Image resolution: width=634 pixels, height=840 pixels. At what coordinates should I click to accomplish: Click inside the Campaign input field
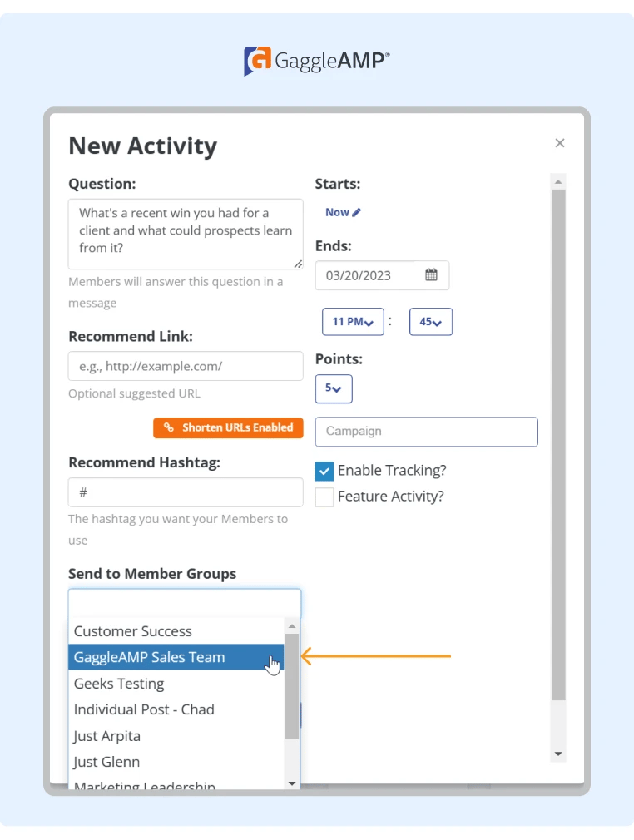[x=425, y=432]
